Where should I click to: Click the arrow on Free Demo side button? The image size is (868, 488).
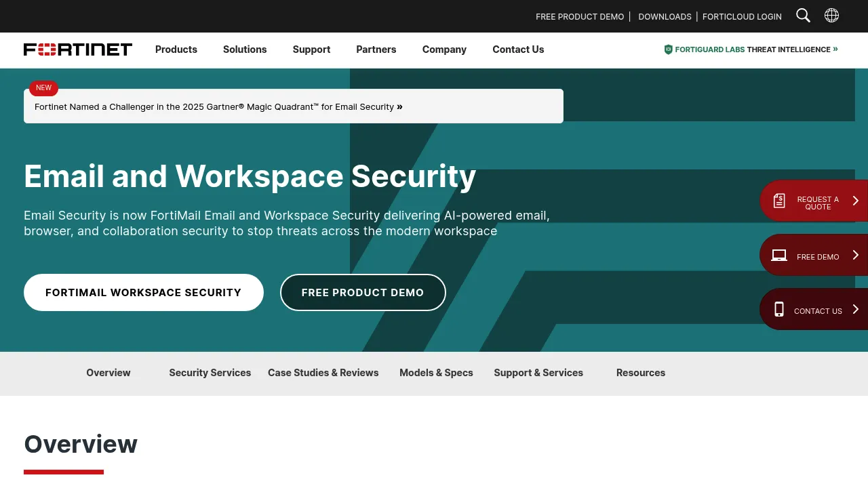point(856,255)
